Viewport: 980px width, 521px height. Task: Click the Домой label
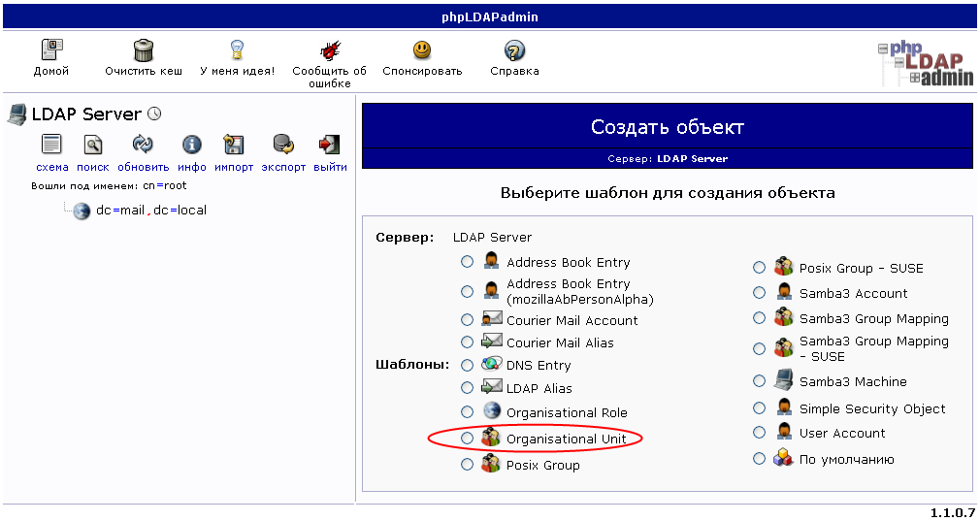click(51, 71)
